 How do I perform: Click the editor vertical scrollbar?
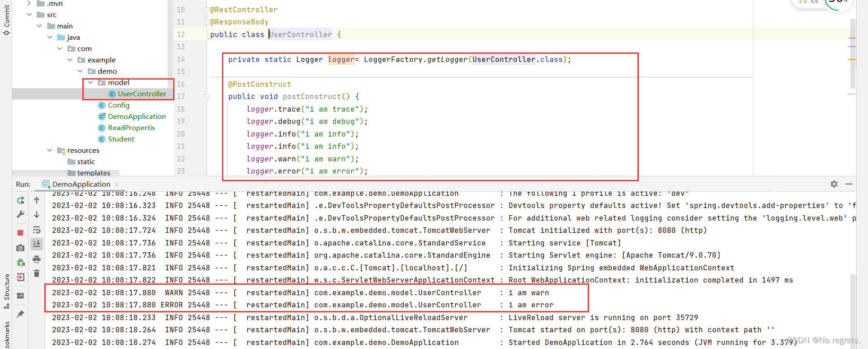853,54
